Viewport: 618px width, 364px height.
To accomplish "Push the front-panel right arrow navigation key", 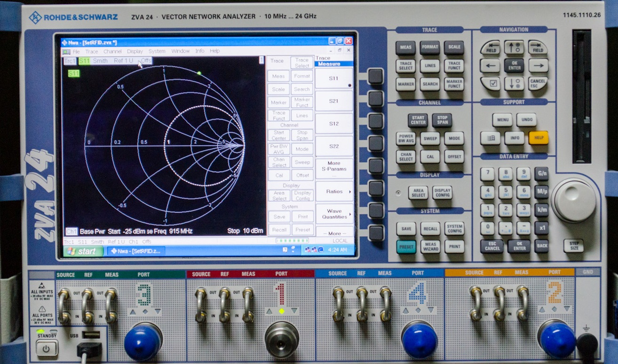I will pos(538,66).
